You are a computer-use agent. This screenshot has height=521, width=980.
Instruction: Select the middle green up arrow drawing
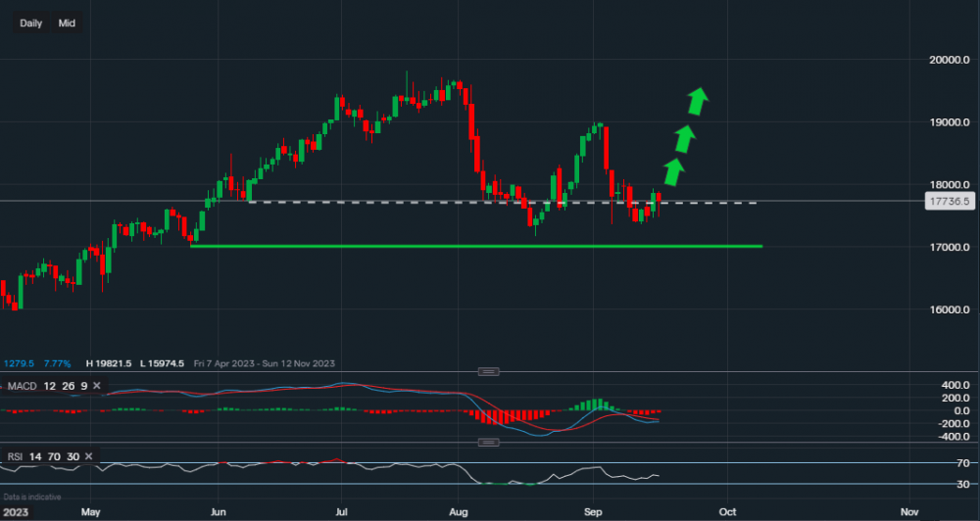686,138
